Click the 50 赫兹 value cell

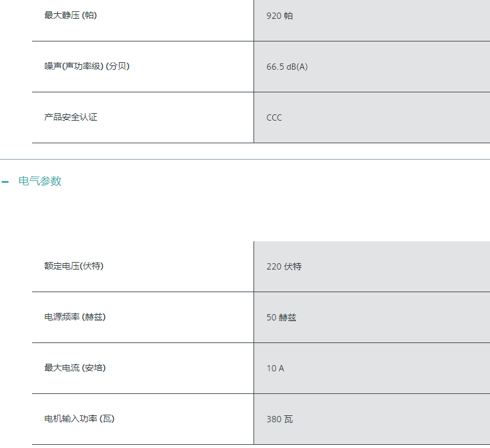(x=372, y=317)
